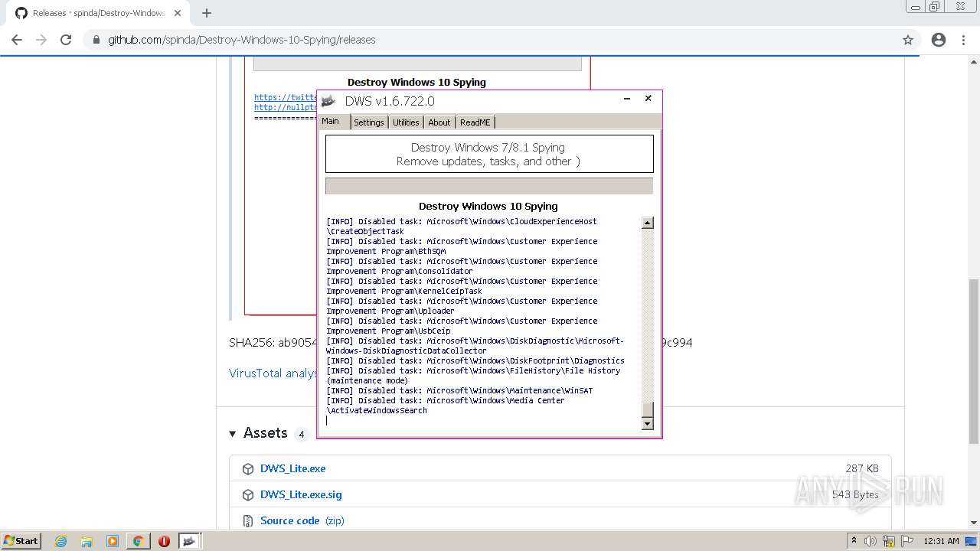The image size is (980, 551).
Task: Click the address bar URL
Action: point(241,40)
